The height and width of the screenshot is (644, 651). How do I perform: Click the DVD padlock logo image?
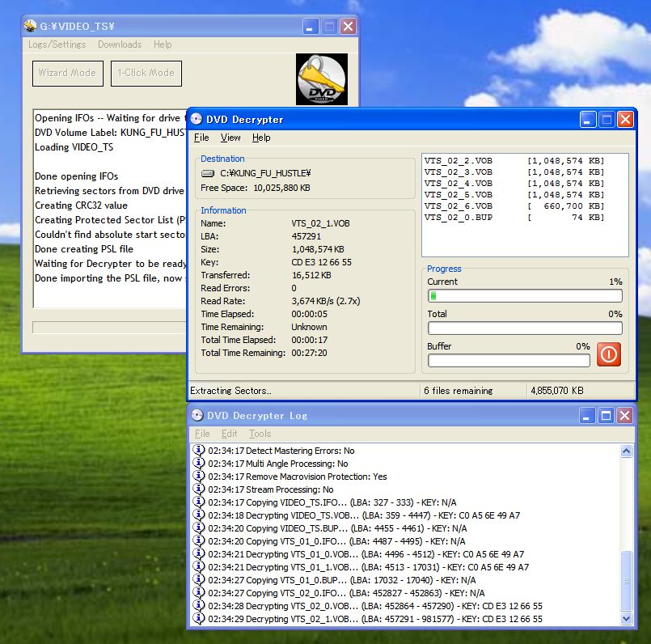(322, 79)
